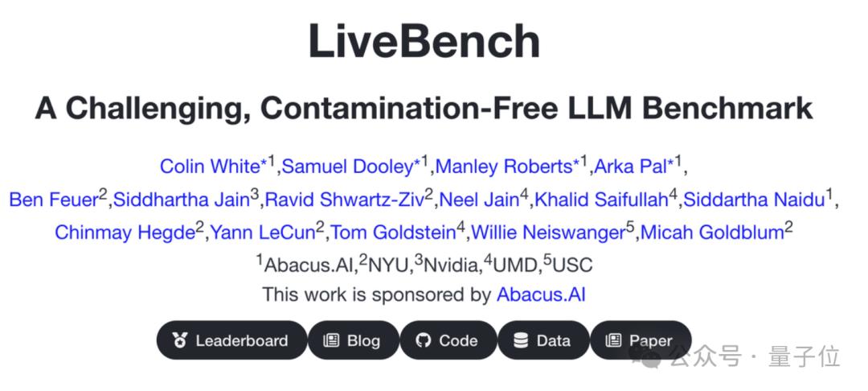Open Khalid Saifullah's author link

tap(602, 200)
